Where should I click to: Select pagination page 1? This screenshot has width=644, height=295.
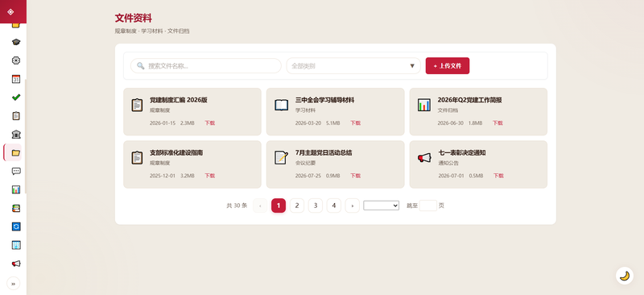coord(279,206)
